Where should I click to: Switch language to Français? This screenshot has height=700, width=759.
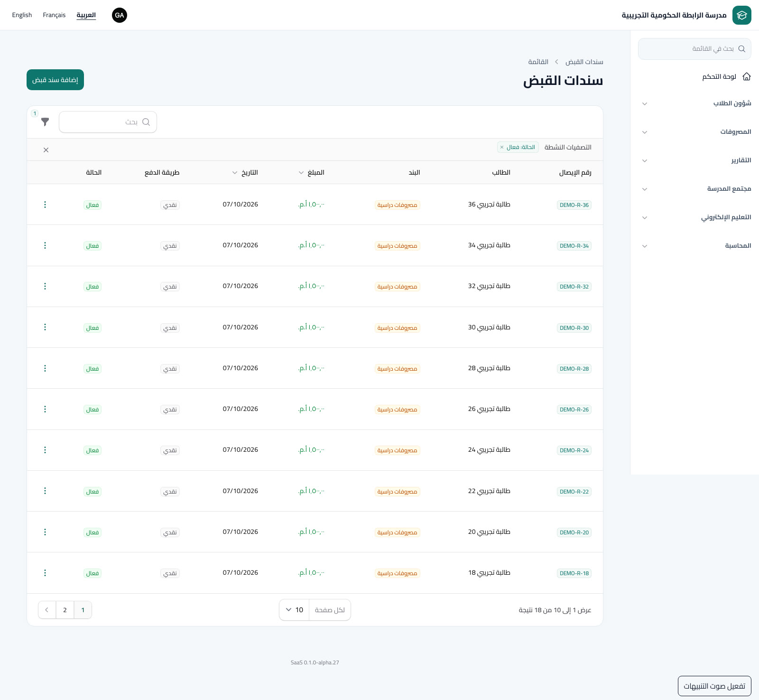pos(54,15)
